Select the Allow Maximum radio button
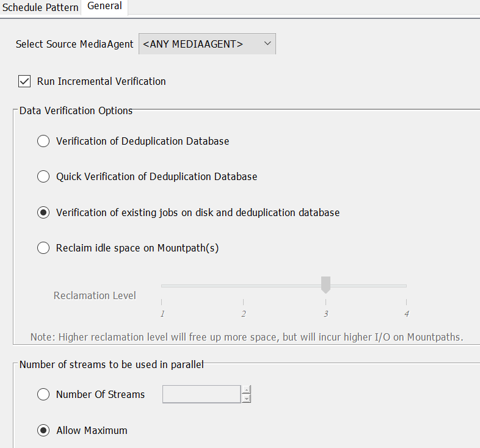Image resolution: width=480 pixels, height=448 pixels. 43,430
